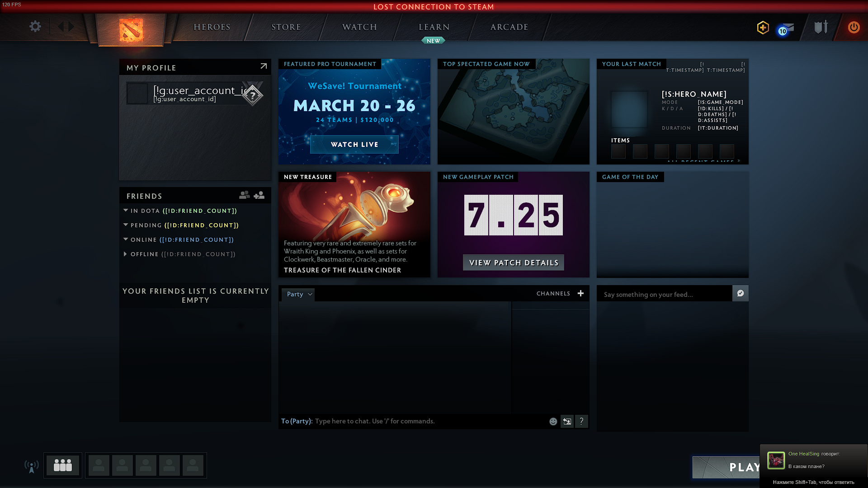
Task: Quit the game with the power icon
Action: point(854,27)
